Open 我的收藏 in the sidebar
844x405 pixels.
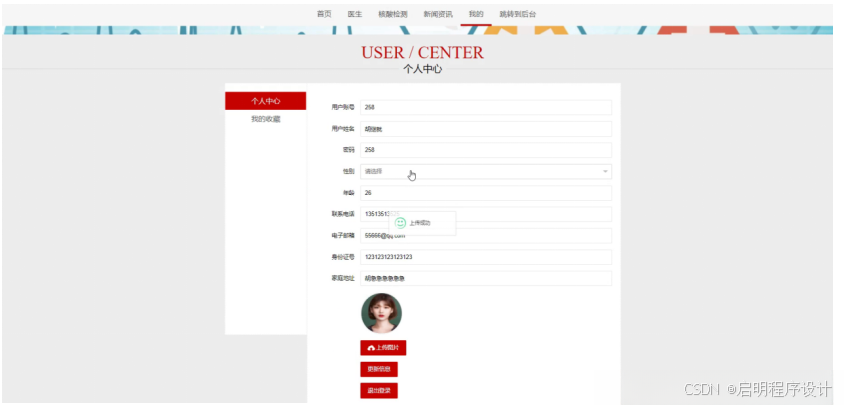pos(265,119)
